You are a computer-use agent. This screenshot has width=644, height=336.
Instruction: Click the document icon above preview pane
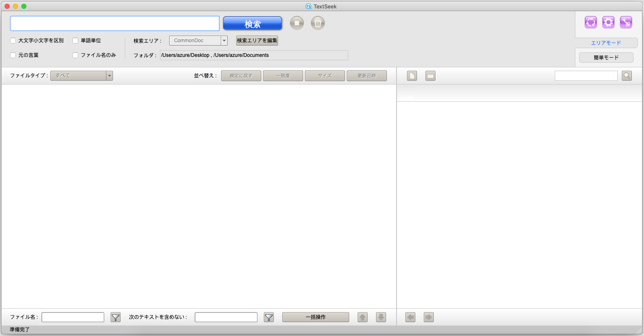click(412, 76)
